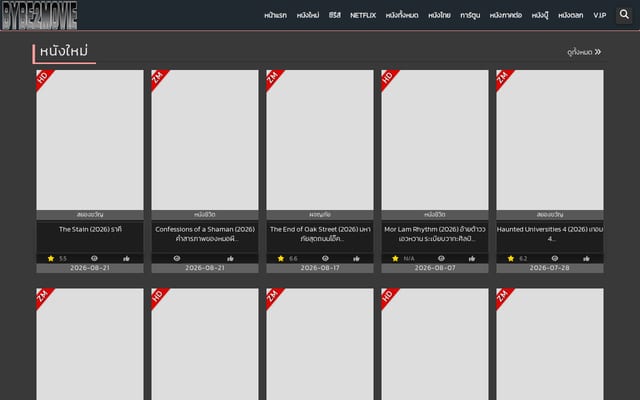The height and width of the screenshot is (400, 640).
Task: Open หนังใหม่ in the top navigation
Action: pos(308,16)
